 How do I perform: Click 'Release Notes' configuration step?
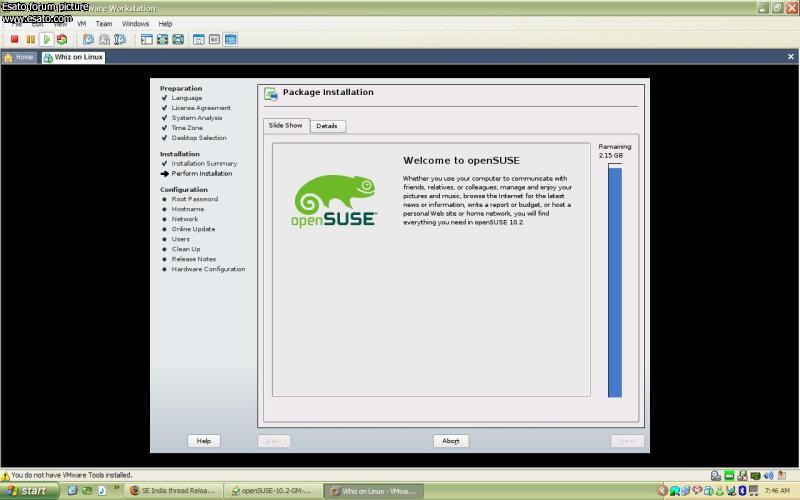[x=194, y=259]
